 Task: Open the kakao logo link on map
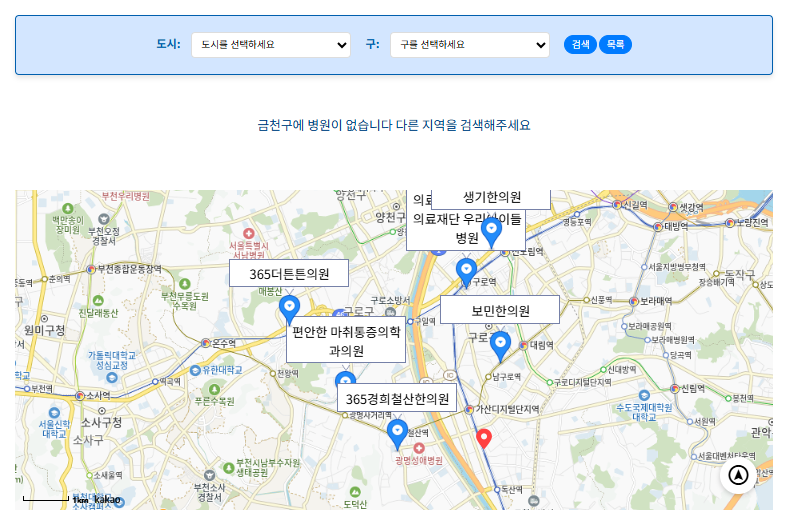(107, 500)
